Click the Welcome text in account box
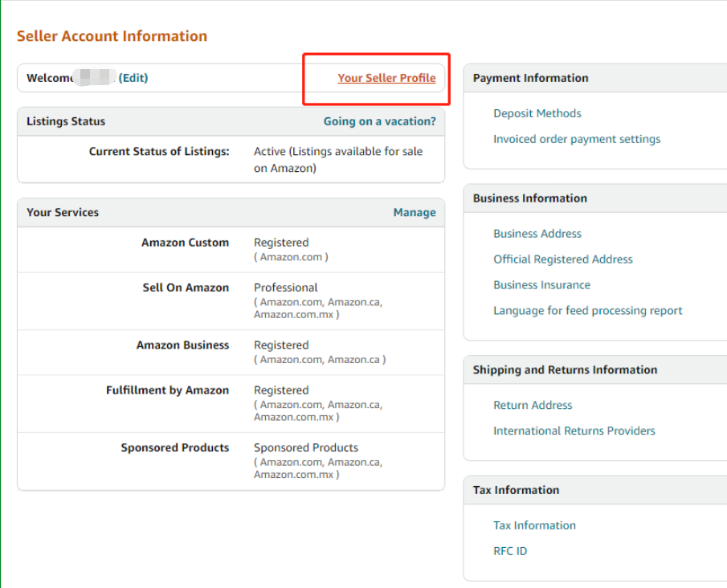 (x=50, y=78)
